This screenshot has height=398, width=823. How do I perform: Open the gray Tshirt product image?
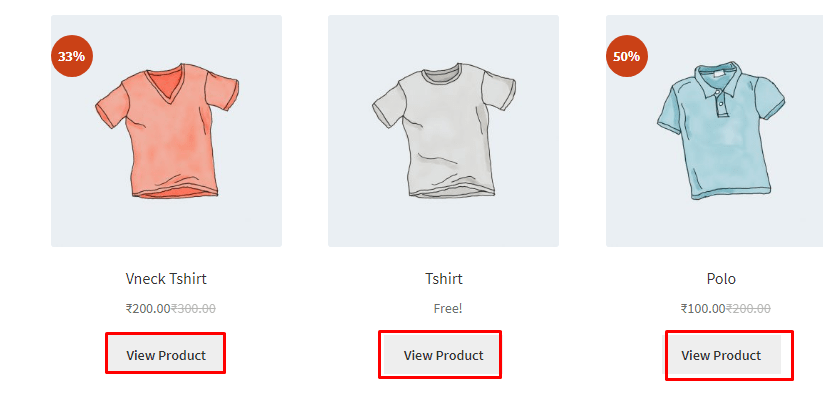tap(444, 131)
